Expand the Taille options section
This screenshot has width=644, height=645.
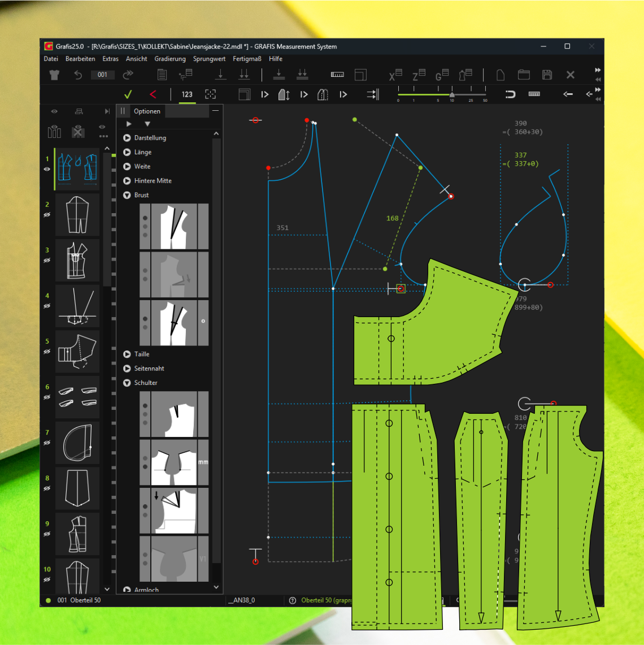click(127, 354)
